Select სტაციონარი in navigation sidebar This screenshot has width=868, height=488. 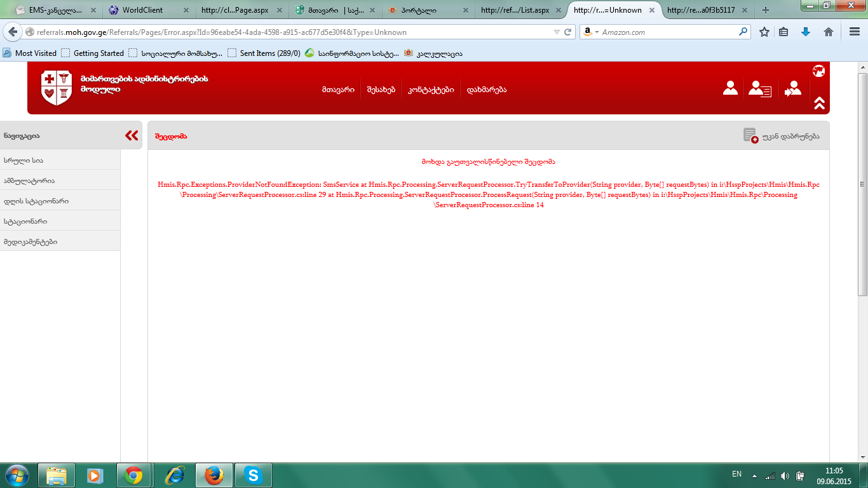25,221
